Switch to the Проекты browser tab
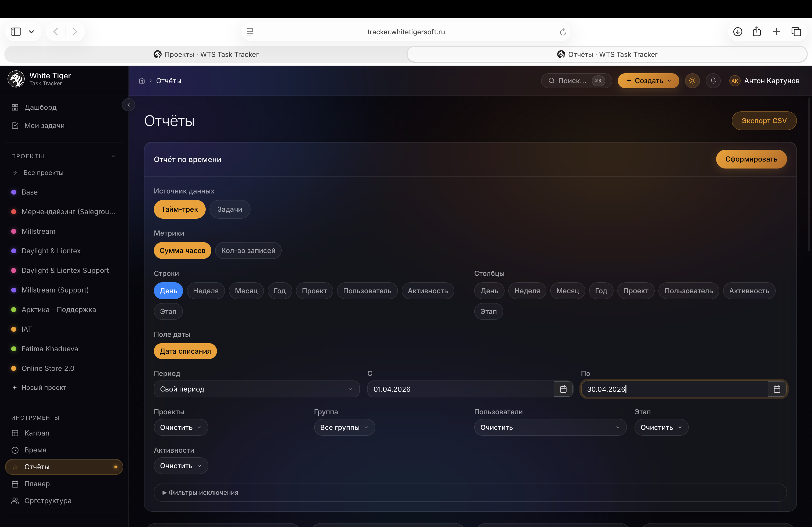The height and width of the screenshot is (527, 812). (x=206, y=54)
